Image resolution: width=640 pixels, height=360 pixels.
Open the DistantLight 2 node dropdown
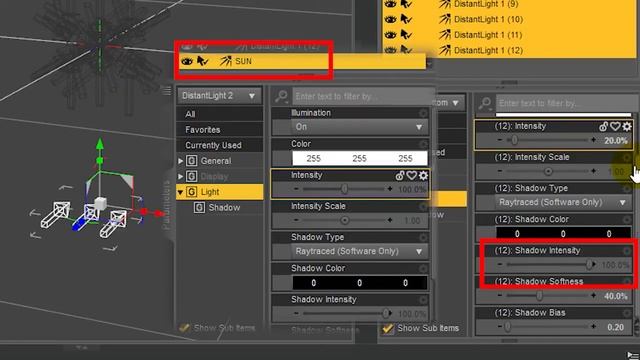(x=219, y=96)
